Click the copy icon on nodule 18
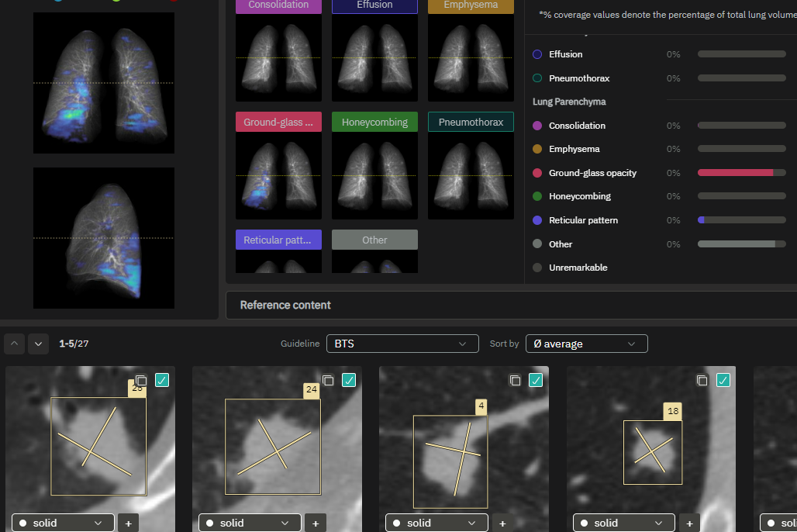 [x=702, y=380]
